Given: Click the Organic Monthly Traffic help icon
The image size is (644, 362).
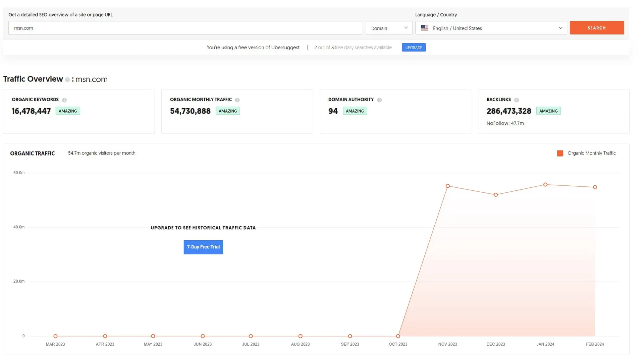Looking at the screenshot, I should point(237,100).
